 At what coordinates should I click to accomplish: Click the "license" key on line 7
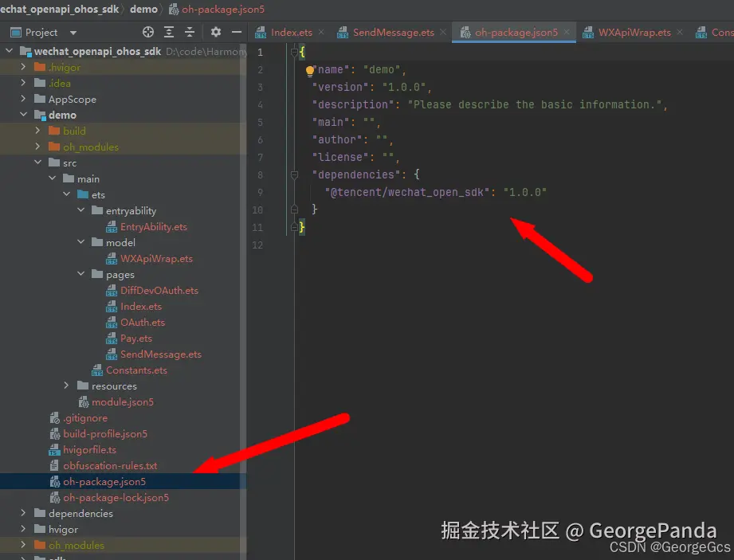pos(340,157)
